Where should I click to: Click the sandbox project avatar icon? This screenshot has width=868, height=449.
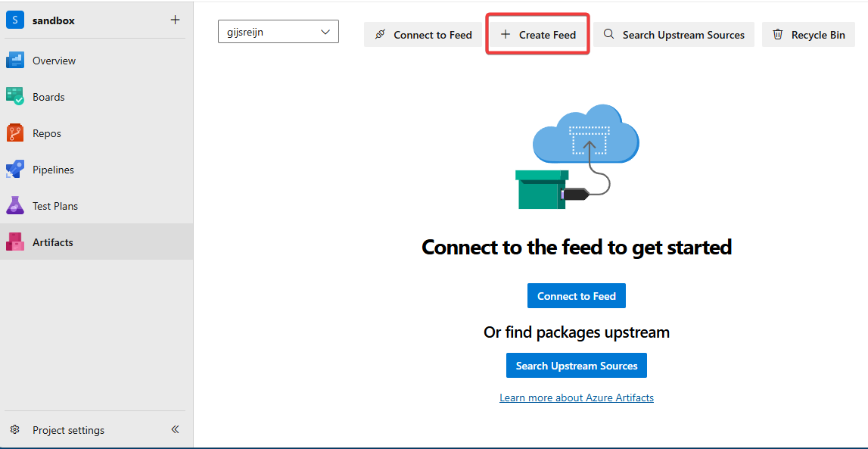click(x=15, y=20)
